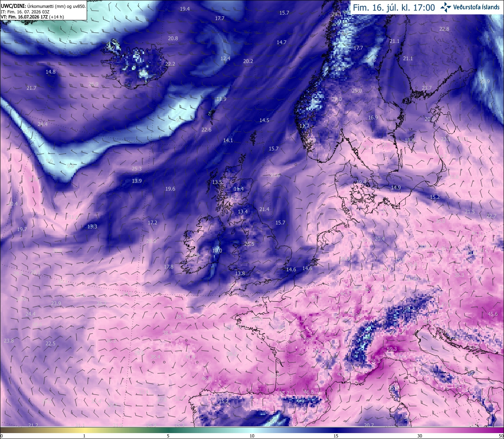The image size is (504, 439).
Task: Click the 10 tick on the color scale
Action: click(252, 436)
